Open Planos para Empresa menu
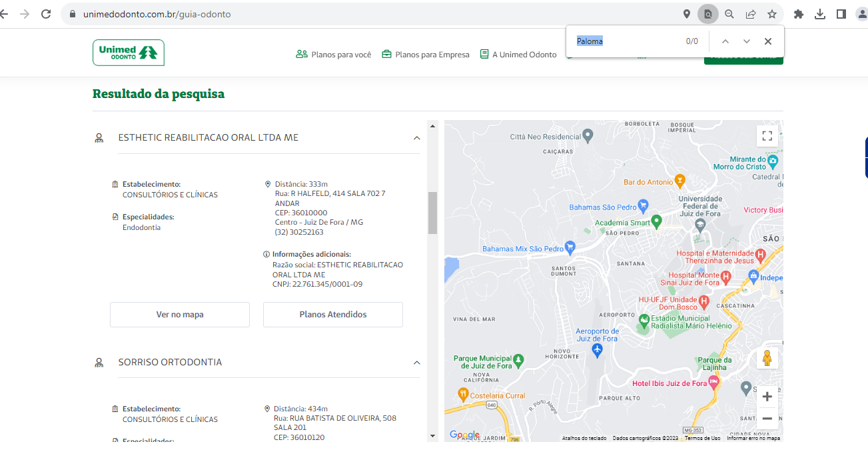This screenshot has width=868, height=452. pyautogui.click(x=426, y=55)
